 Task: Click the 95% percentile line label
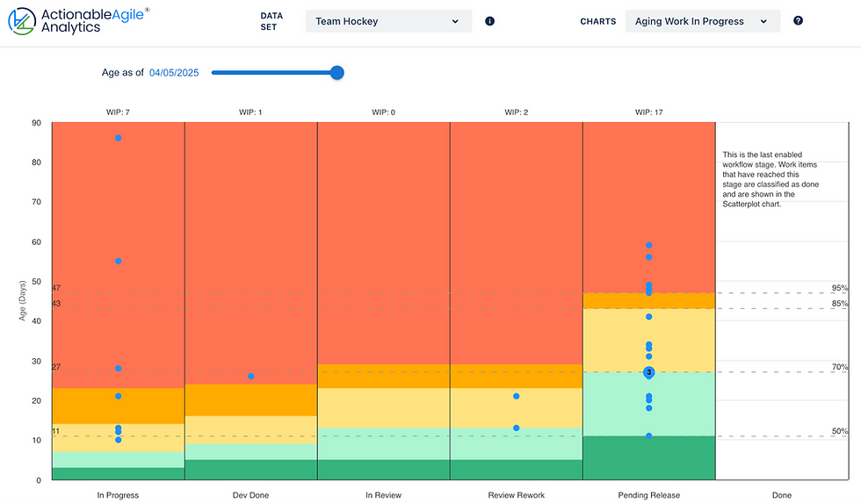coord(840,288)
